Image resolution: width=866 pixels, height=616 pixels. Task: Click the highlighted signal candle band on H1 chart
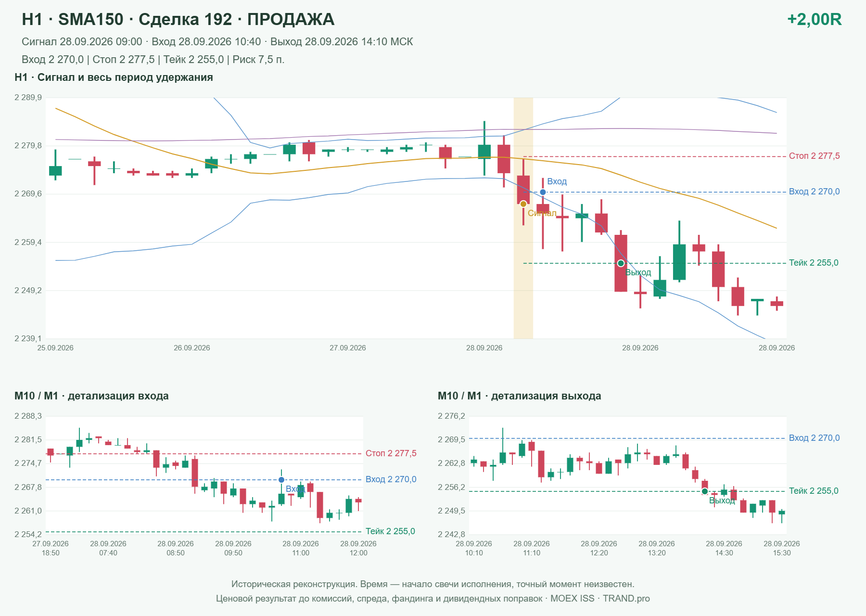point(523,218)
